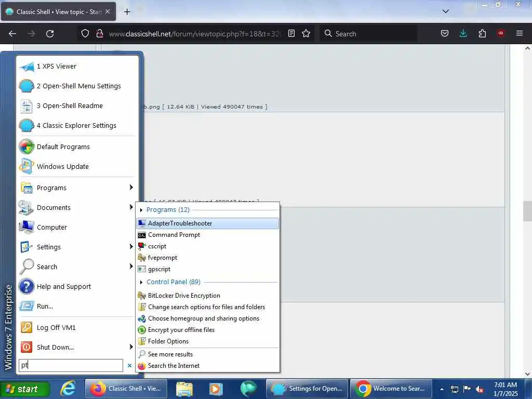Show hidden system tray icons
The width and height of the screenshot is (532, 399).
[x=442, y=389]
